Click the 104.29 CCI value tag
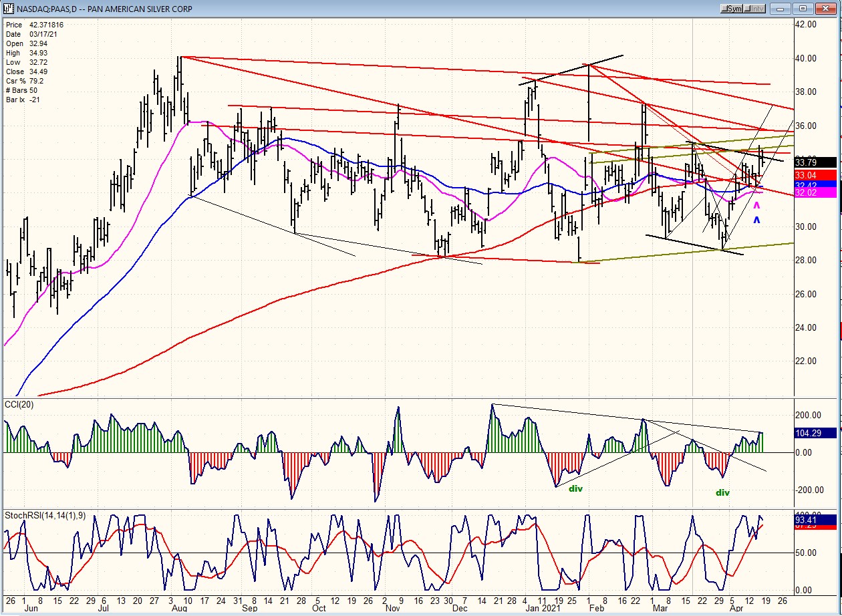 [815, 433]
